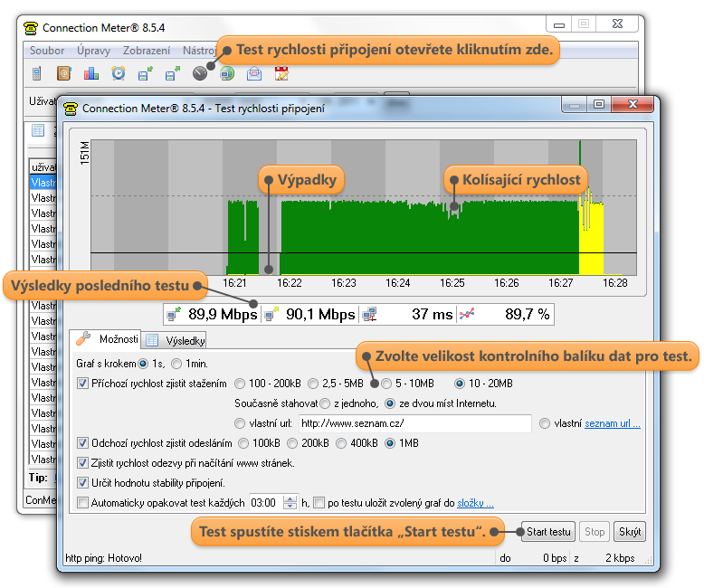The width and height of the screenshot is (704, 588).
Task: Select 5 - 10MB download size
Action: coord(386,384)
